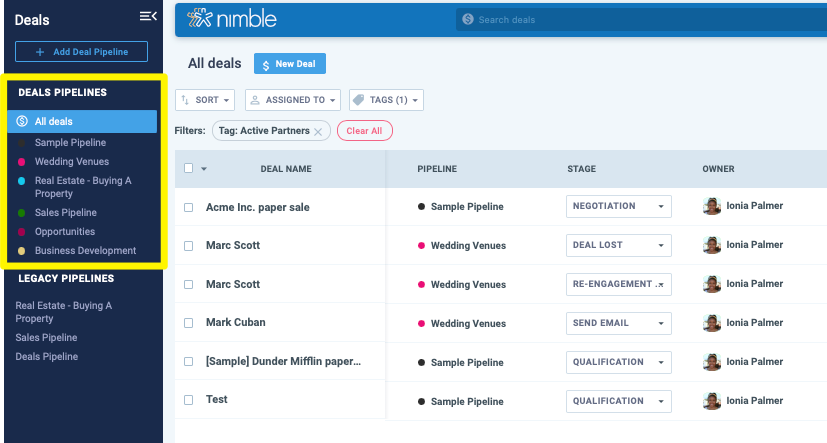Open legacy Deals Pipeline link
827x443 pixels.
tap(46, 357)
